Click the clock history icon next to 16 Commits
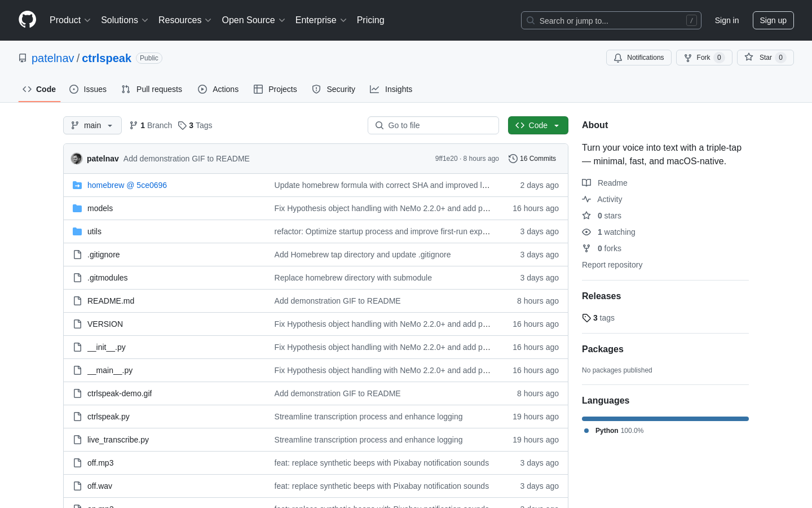 click(x=513, y=159)
